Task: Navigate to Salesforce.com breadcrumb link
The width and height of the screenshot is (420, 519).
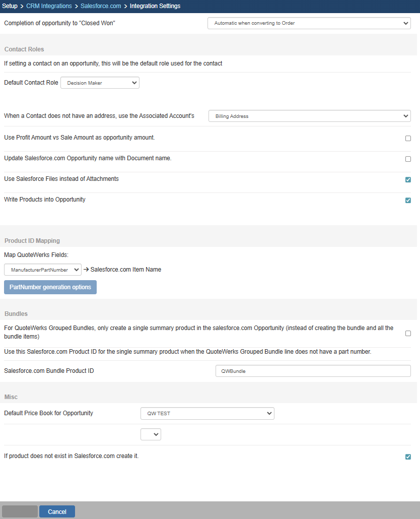Action: pyautogui.click(x=101, y=6)
